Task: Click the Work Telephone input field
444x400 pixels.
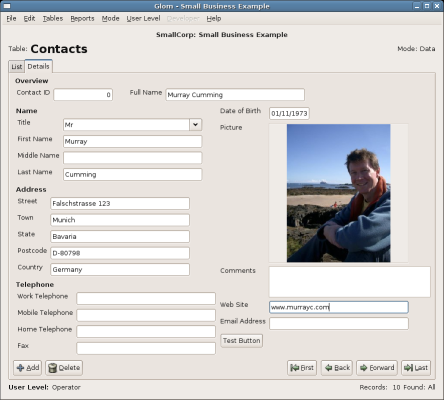Action: coord(146,298)
